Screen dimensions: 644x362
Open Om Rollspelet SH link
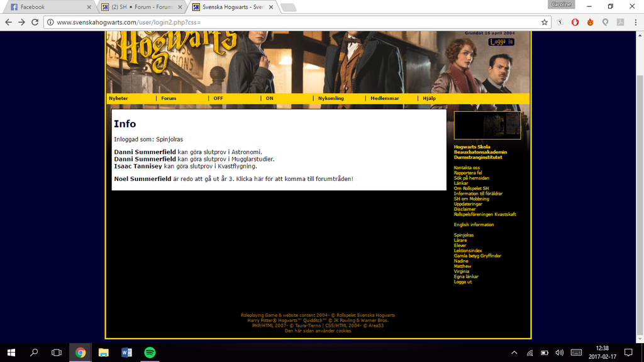(471, 189)
